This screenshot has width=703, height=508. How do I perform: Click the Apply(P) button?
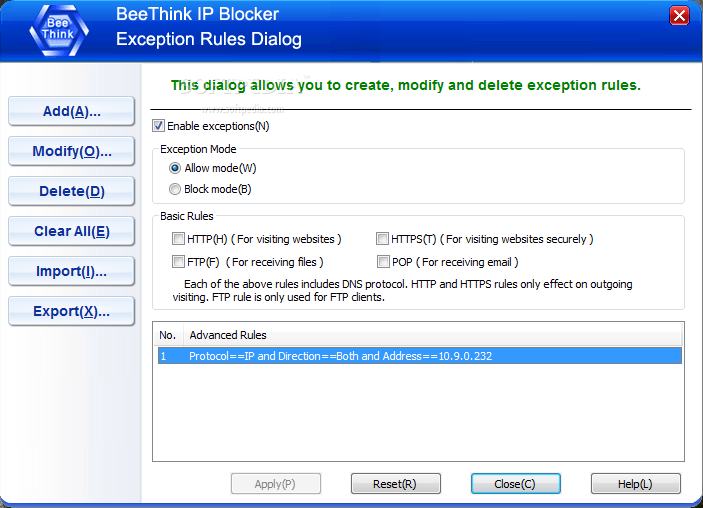(x=276, y=484)
